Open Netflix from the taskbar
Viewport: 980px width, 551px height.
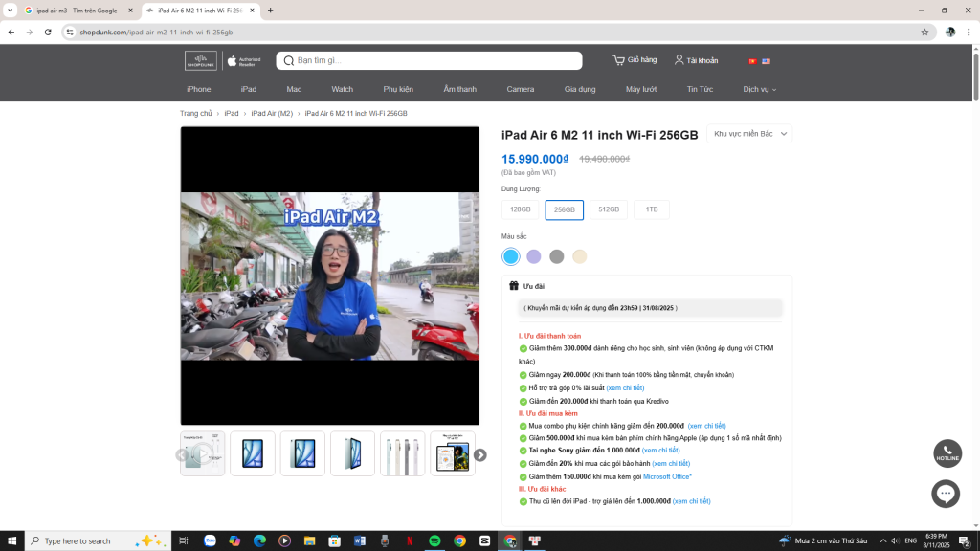410,541
